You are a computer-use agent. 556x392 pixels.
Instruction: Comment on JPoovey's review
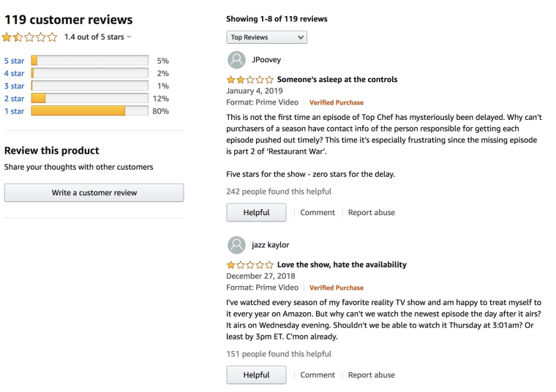coord(318,213)
